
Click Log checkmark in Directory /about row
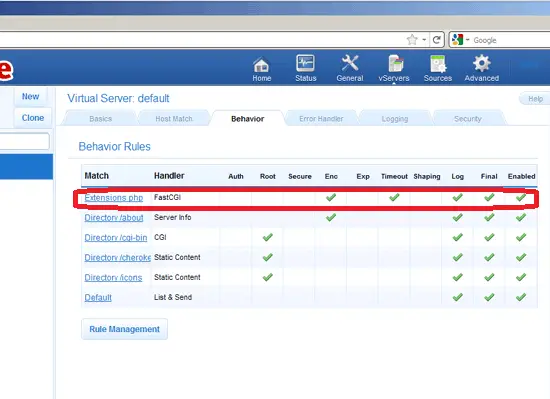457,217
